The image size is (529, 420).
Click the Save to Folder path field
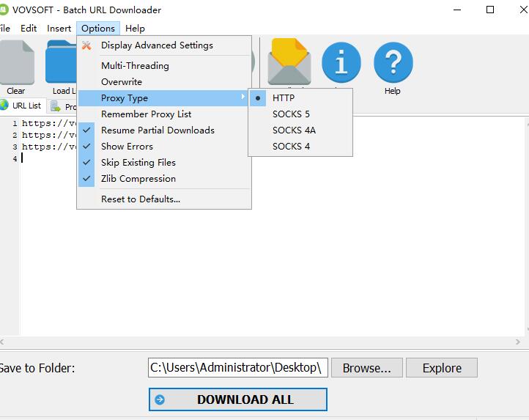click(238, 368)
